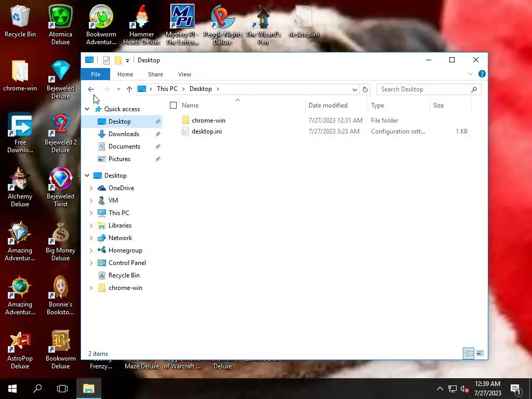The image size is (532, 399).
Task: Unpin Downloads from Quick access
Action: [x=158, y=134]
